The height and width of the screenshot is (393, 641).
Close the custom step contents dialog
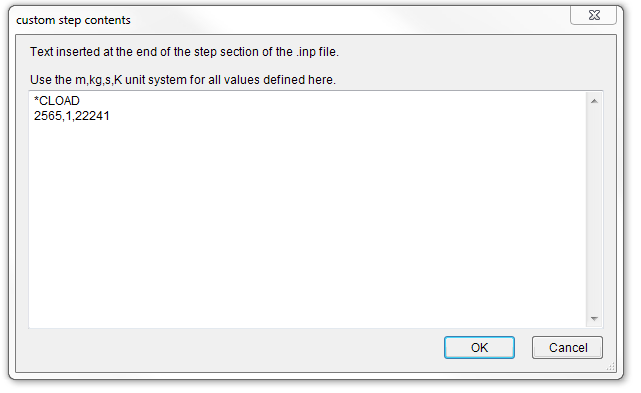594,16
